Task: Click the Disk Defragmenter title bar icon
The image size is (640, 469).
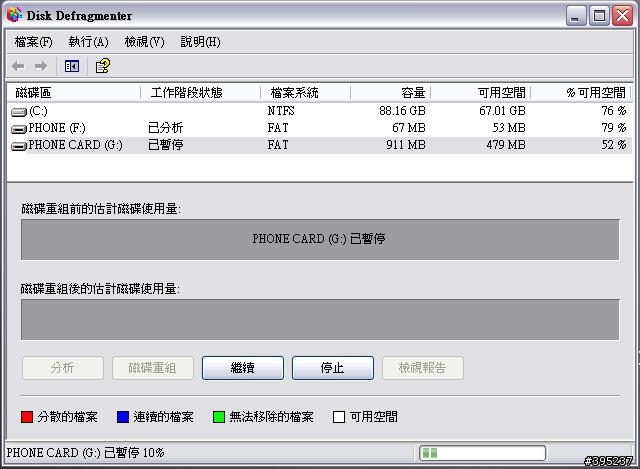Action: pyautogui.click(x=14, y=15)
